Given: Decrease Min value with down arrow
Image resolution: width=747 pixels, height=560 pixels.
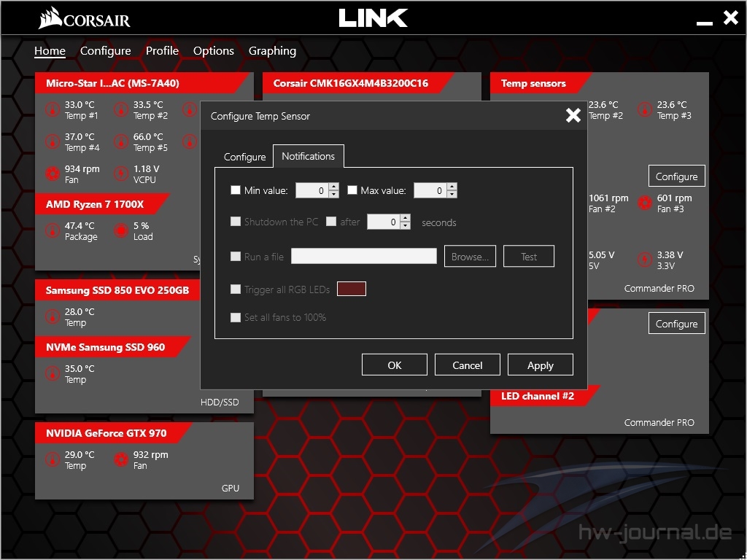Looking at the screenshot, I should [x=334, y=194].
